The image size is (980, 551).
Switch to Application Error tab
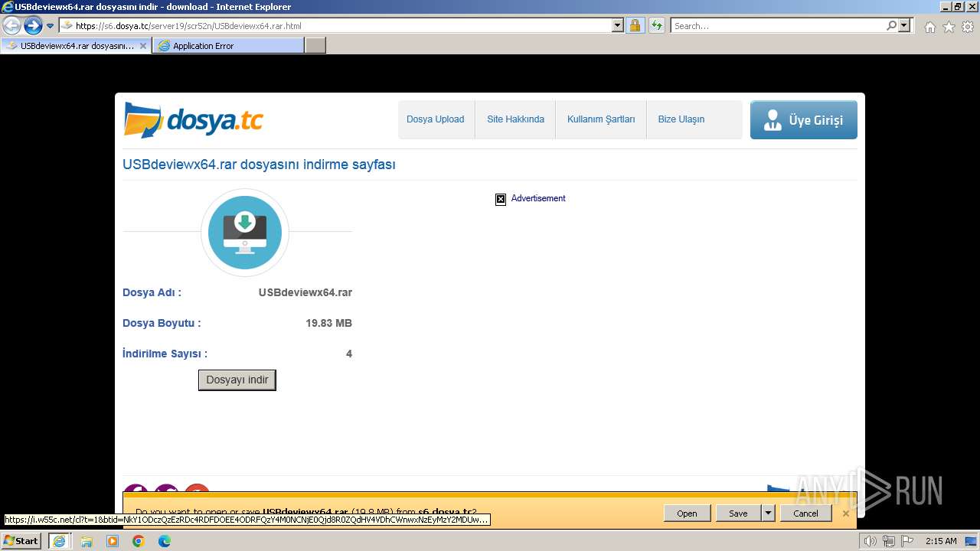pyautogui.click(x=228, y=46)
